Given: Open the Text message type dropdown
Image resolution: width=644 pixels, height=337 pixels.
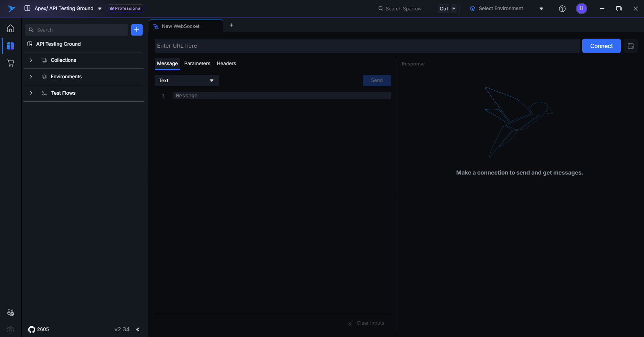Looking at the screenshot, I should (187, 81).
